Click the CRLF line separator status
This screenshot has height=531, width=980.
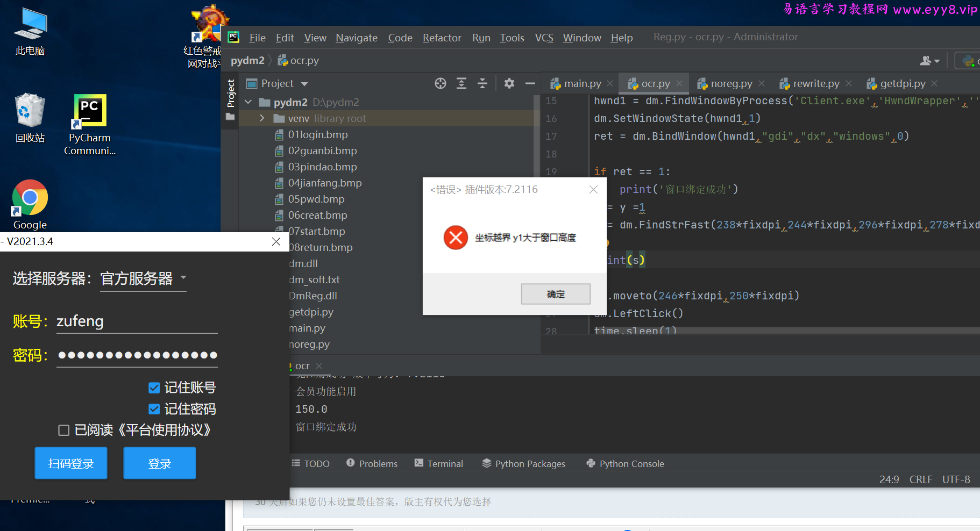[921, 479]
